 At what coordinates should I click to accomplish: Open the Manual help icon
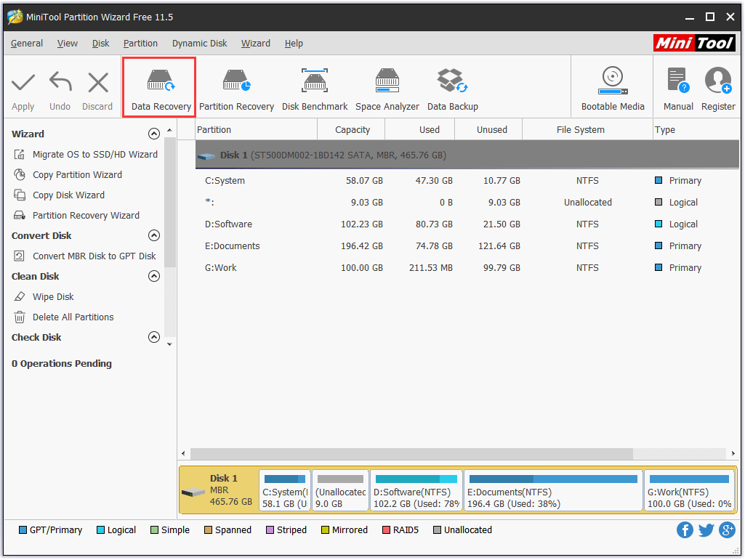click(678, 80)
